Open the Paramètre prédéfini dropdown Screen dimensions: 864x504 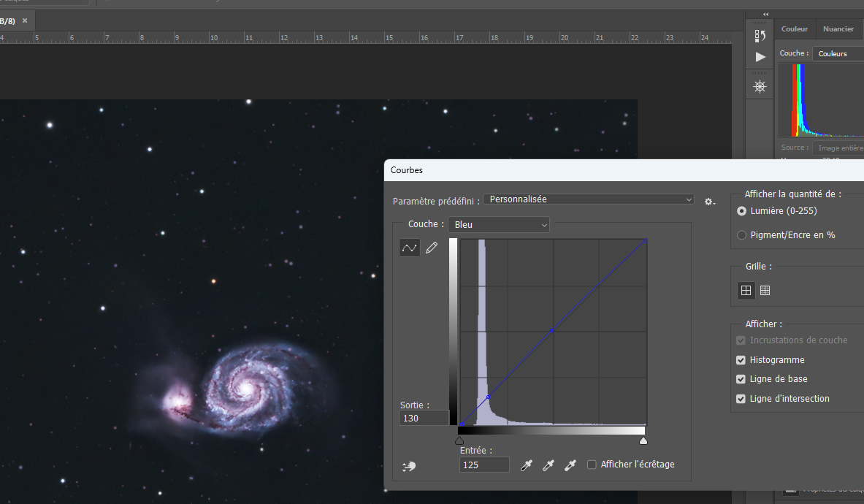pos(589,199)
